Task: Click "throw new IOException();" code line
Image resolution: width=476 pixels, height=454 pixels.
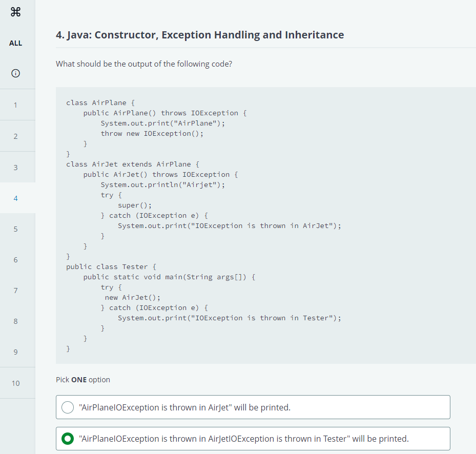Action: click(152, 134)
